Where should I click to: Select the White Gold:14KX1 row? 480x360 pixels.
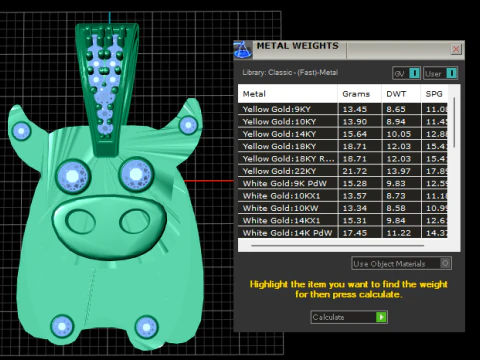(x=343, y=220)
